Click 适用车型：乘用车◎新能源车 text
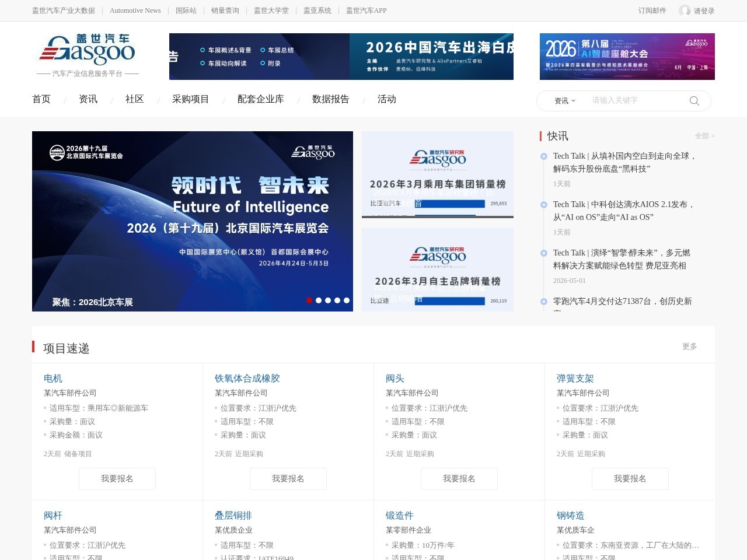The image size is (747, 560). point(99,408)
